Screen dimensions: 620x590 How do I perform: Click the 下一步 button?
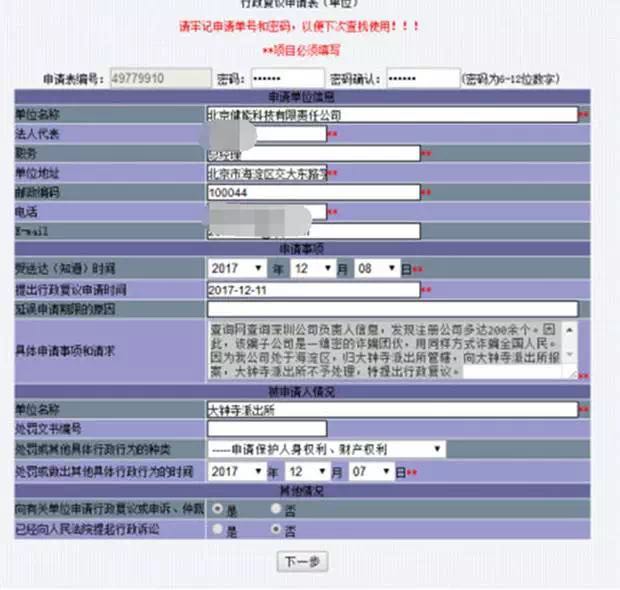point(301,562)
